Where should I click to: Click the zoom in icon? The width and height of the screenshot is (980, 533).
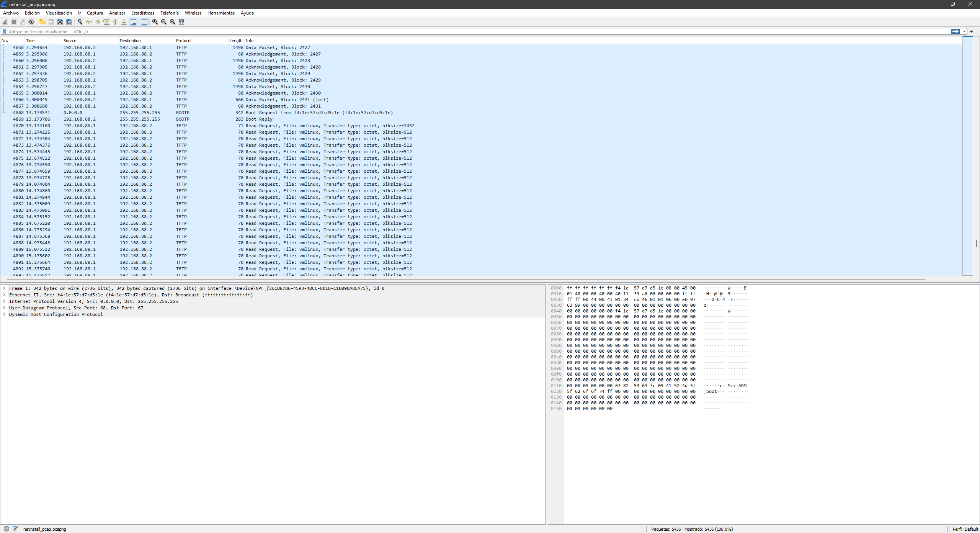click(x=155, y=22)
